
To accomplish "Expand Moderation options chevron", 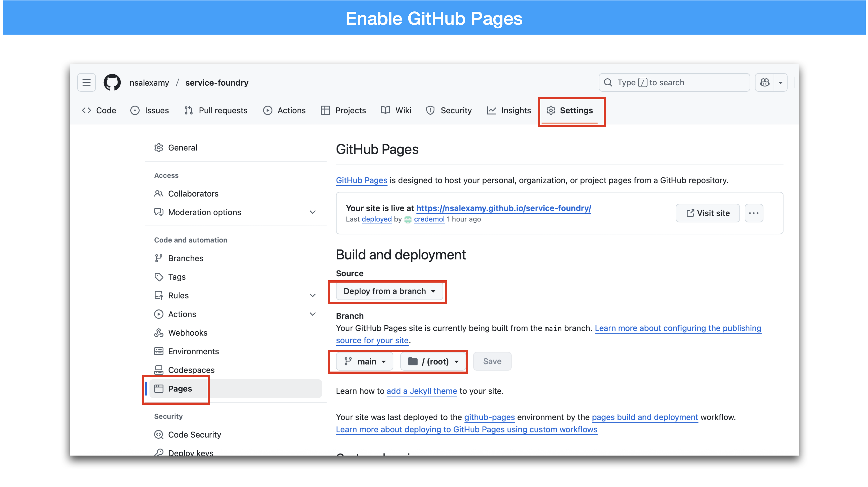I will click(312, 212).
